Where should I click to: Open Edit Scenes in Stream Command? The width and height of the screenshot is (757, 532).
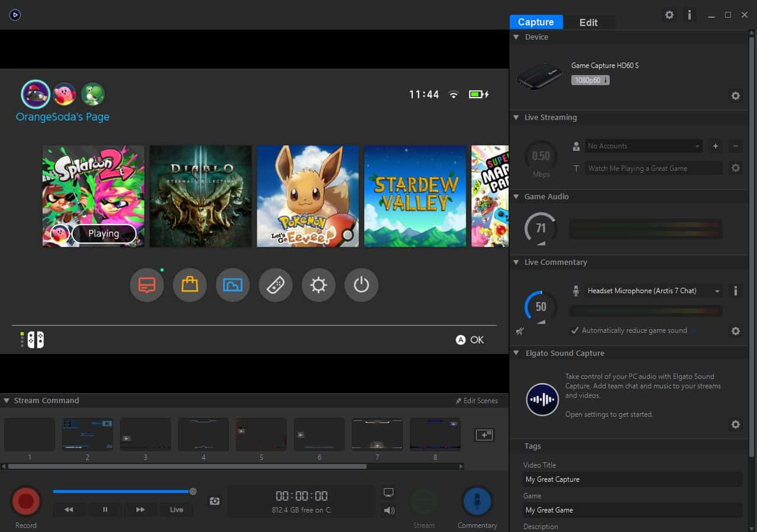pos(477,401)
